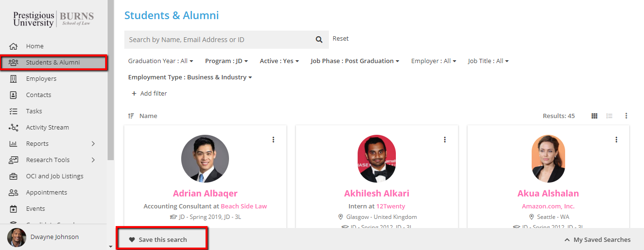Click the heart icon to save search
Image resolution: width=644 pixels, height=250 pixels.
pyautogui.click(x=132, y=240)
